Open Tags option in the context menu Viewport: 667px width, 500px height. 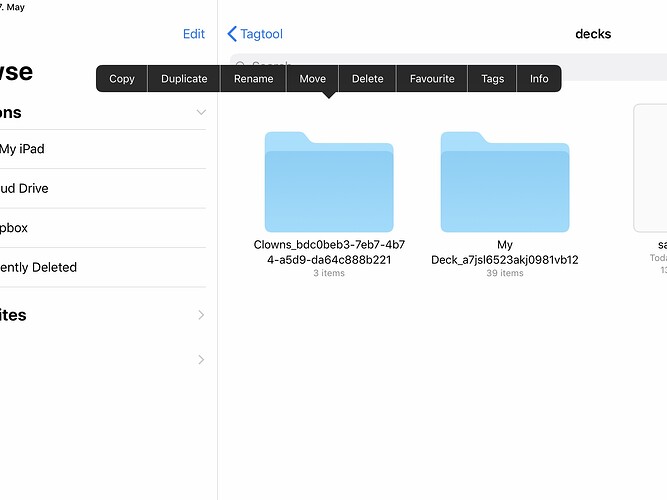click(x=492, y=79)
